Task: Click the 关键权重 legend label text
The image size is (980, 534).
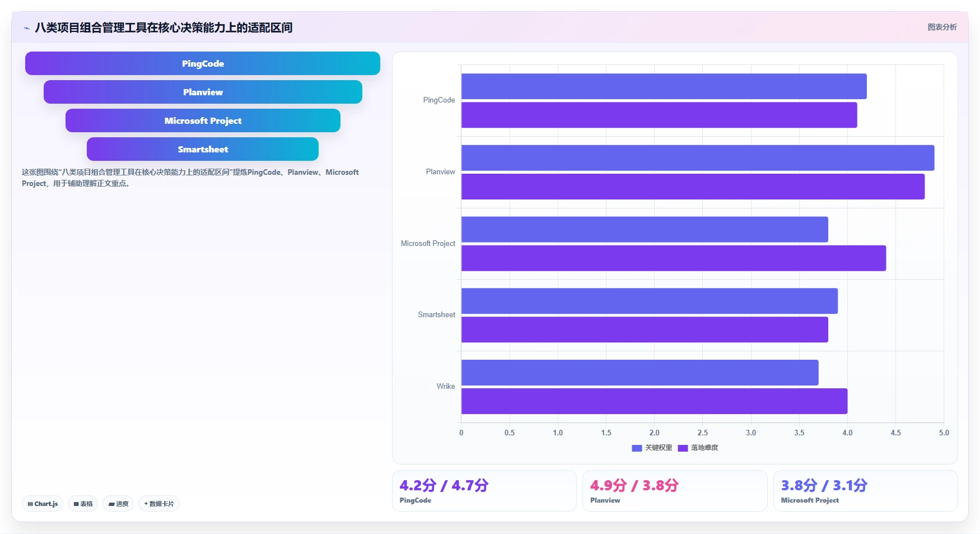Action: pos(659,448)
